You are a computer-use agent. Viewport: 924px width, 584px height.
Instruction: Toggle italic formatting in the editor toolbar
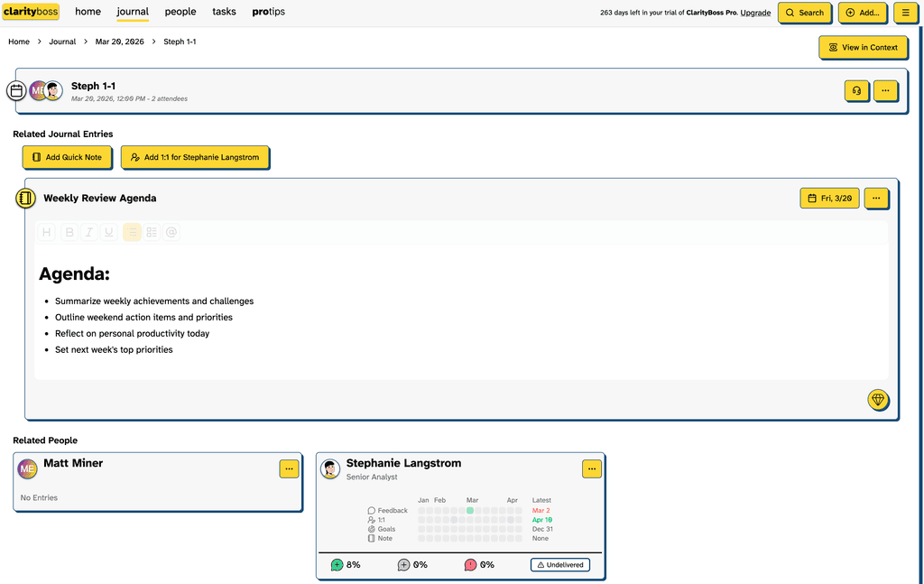coord(89,232)
